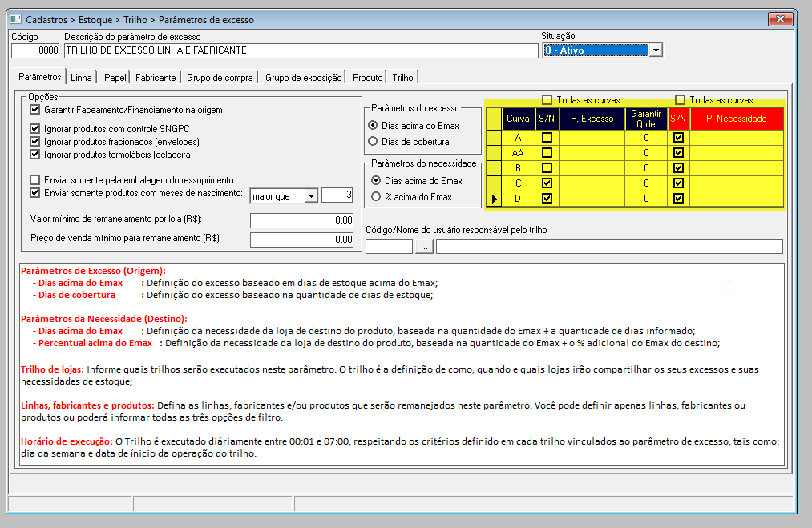
Task: Click the window icon beside Cadastros title
Action: coord(15,20)
